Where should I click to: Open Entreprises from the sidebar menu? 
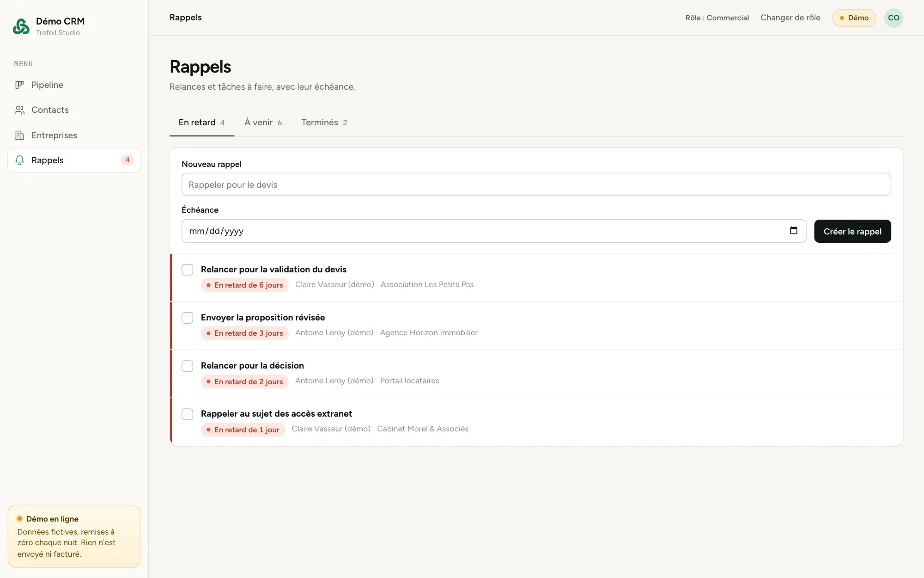tap(74, 135)
